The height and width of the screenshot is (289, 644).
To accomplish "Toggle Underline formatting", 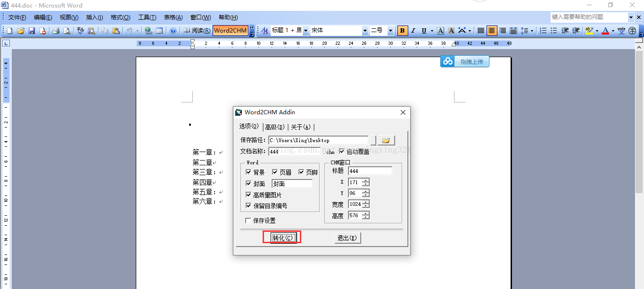I will tap(424, 31).
